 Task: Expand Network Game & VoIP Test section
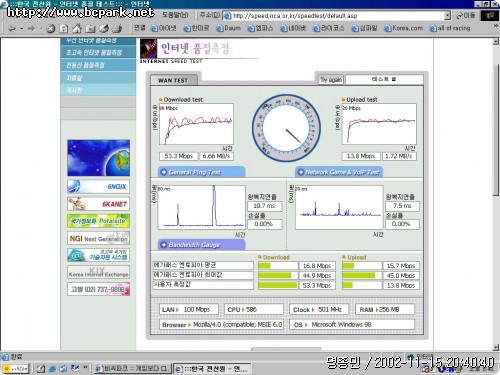339,172
